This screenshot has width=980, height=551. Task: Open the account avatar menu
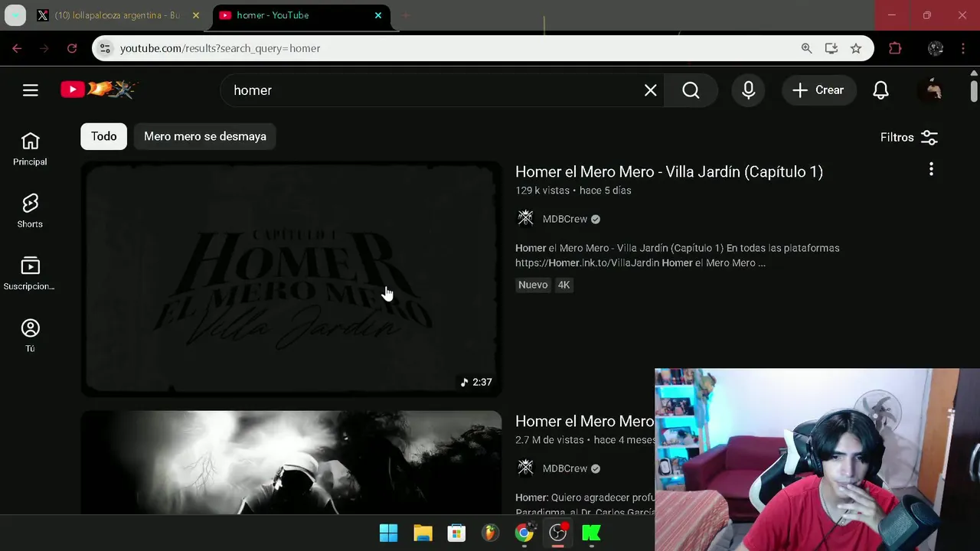pos(933,90)
